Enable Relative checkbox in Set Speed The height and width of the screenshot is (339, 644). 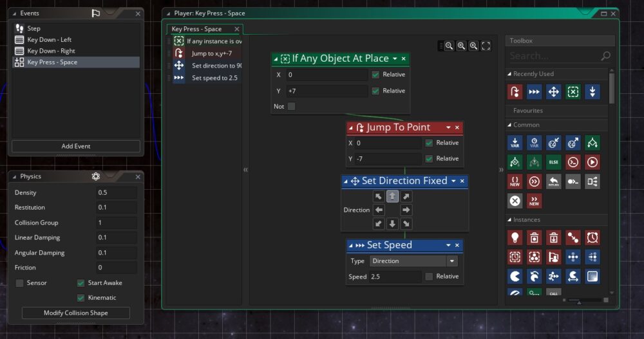point(429,277)
